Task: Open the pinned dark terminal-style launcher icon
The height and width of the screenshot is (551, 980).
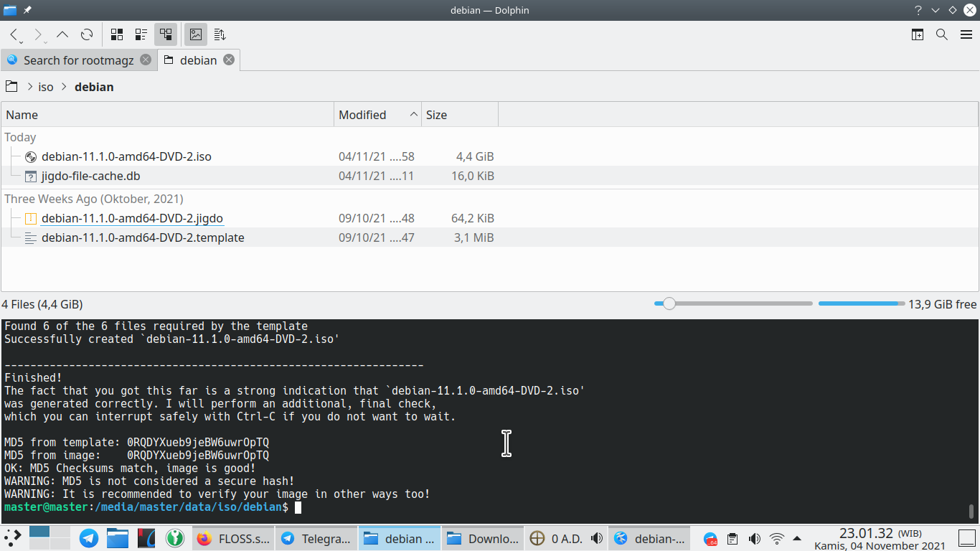Action: click(146, 538)
